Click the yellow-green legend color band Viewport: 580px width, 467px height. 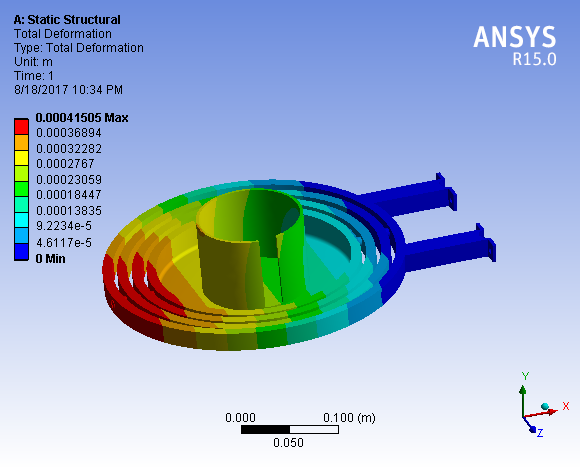tap(21, 174)
